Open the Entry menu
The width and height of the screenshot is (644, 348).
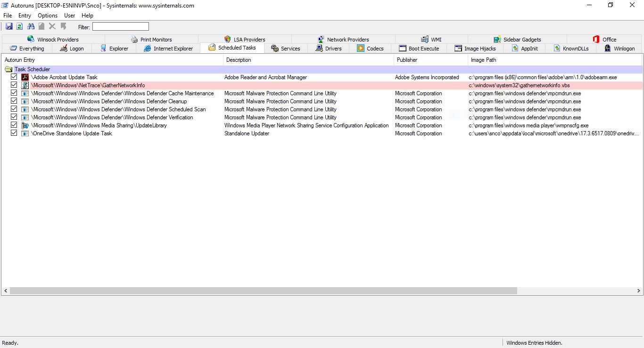pyautogui.click(x=25, y=16)
